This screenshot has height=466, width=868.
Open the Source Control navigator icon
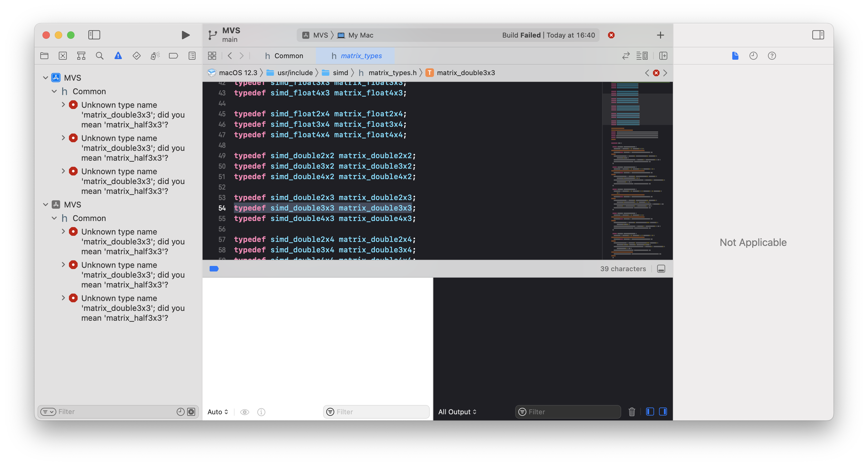coord(63,56)
